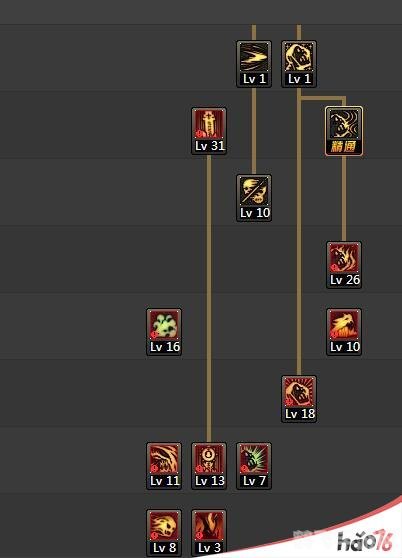Choose the Lv 1 golden skull skill
The width and height of the screenshot is (402, 558).
[299, 64]
